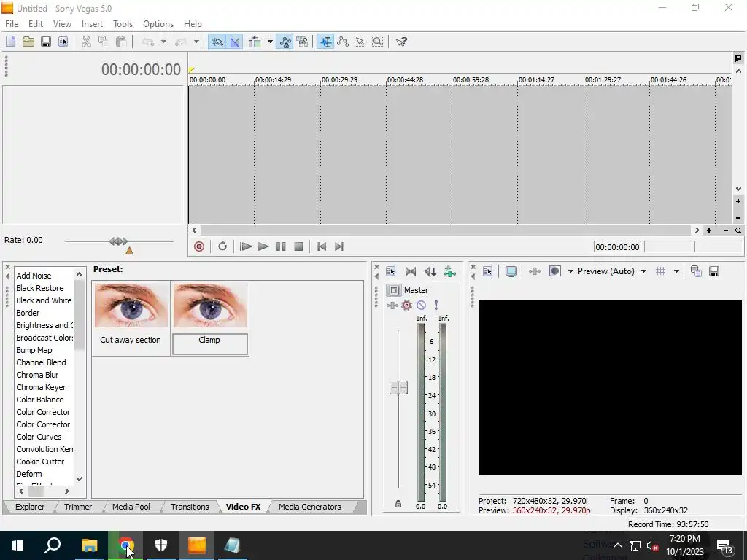Open Overlays dropdown arrow in preview

[676, 271]
